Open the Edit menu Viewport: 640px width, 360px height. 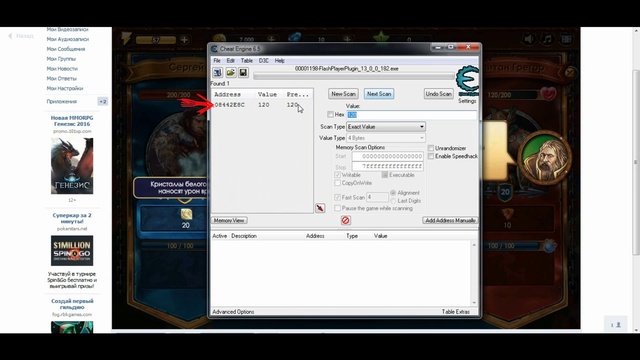(x=231, y=60)
